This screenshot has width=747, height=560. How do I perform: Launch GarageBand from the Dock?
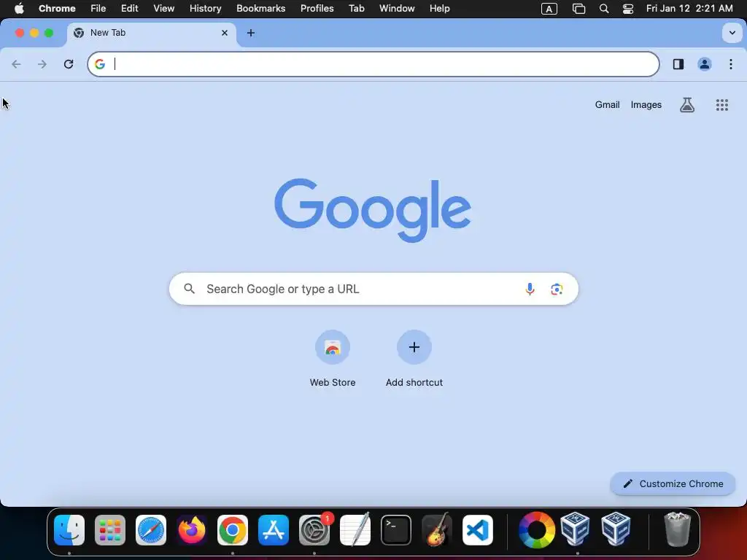coord(437,530)
